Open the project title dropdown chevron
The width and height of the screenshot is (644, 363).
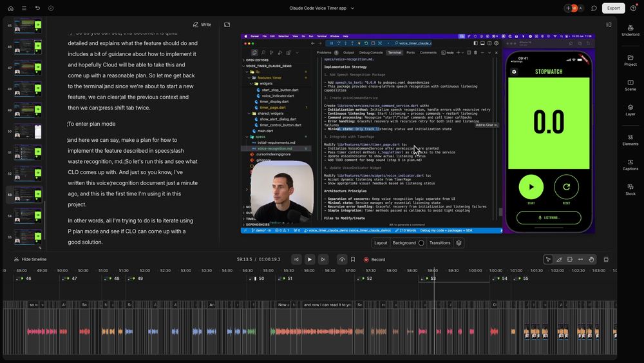(x=352, y=8)
